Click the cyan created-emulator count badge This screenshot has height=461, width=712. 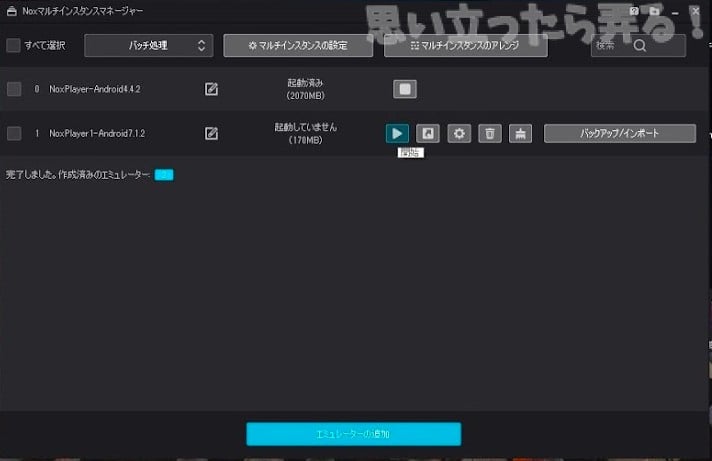tap(164, 175)
